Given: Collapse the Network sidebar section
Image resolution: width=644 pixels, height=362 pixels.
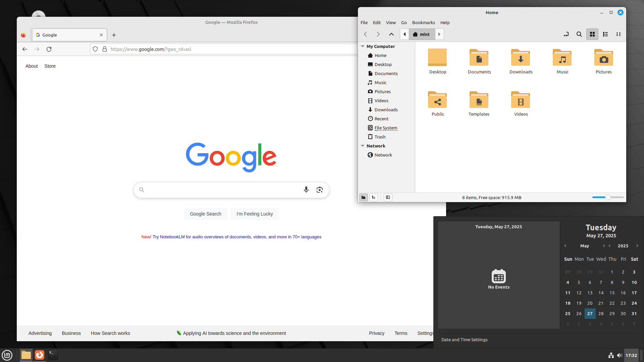Looking at the screenshot, I should 363,146.
